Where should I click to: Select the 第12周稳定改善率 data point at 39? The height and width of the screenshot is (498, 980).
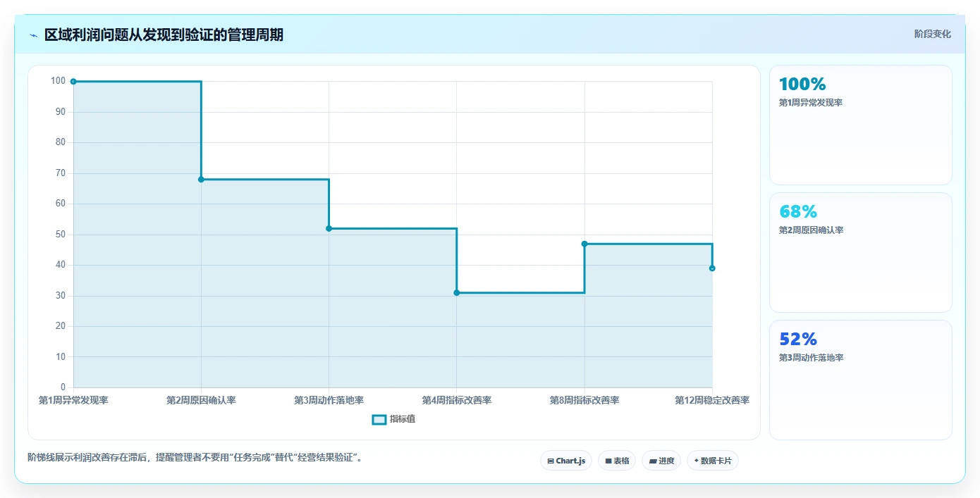click(712, 268)
